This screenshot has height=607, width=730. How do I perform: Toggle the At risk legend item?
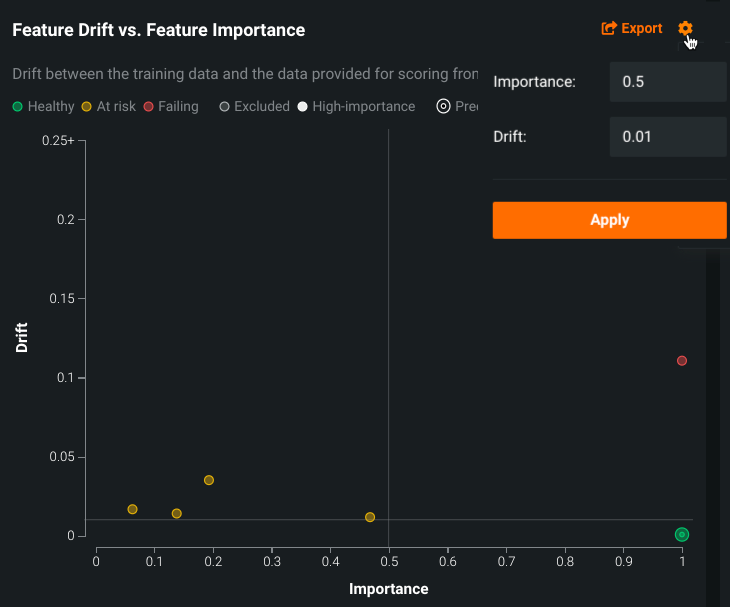pos(108,106)
